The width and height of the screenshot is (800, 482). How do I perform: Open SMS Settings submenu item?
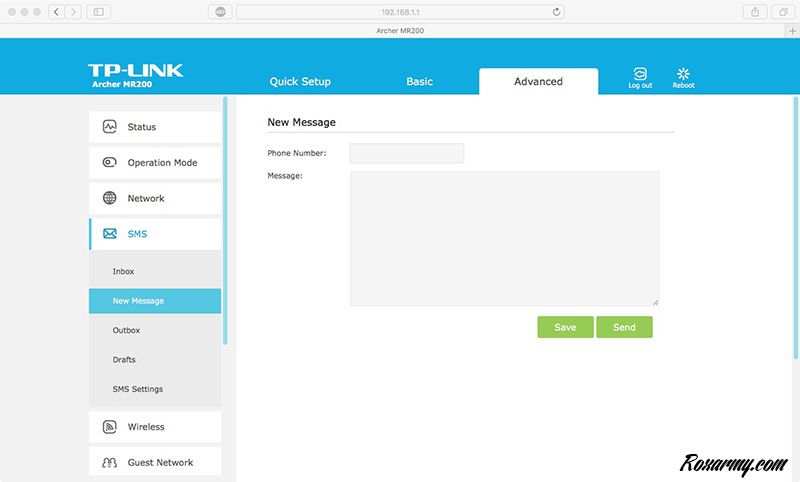tap(137, 389)
